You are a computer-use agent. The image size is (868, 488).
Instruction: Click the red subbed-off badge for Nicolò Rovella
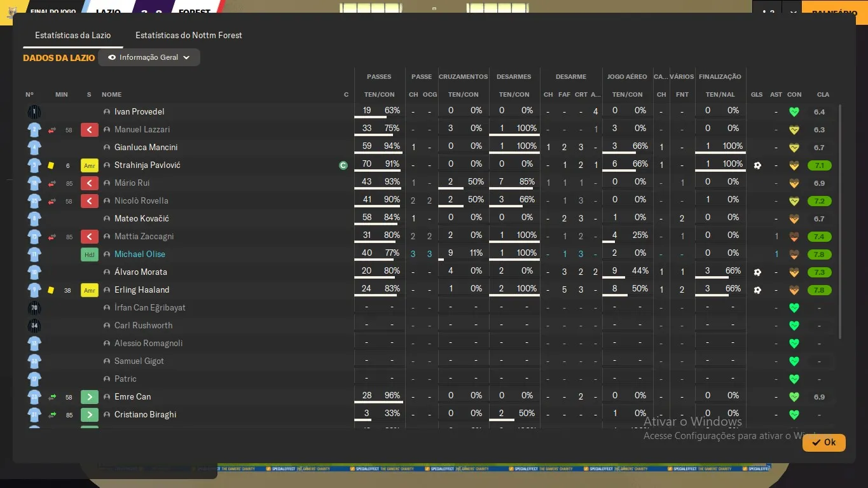[x=90, y=201]
